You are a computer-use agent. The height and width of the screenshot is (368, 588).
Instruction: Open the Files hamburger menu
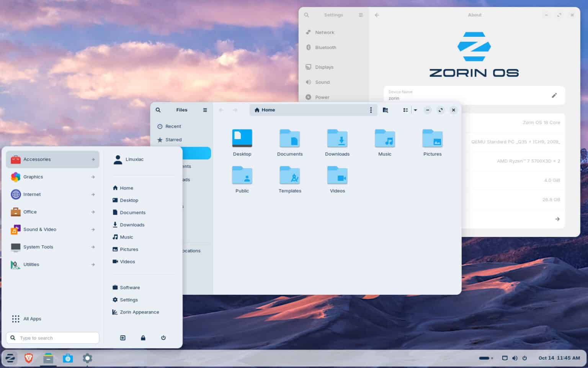tap(205, 110)
